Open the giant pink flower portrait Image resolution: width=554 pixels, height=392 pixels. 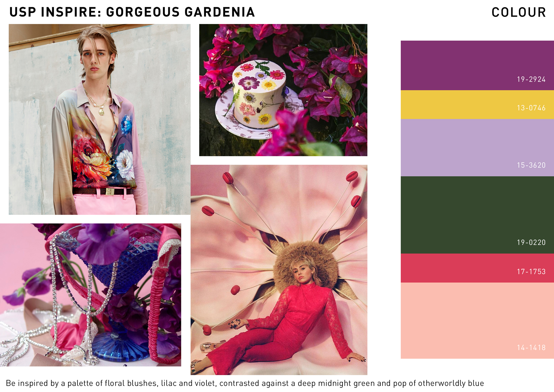tap(279, 270)
